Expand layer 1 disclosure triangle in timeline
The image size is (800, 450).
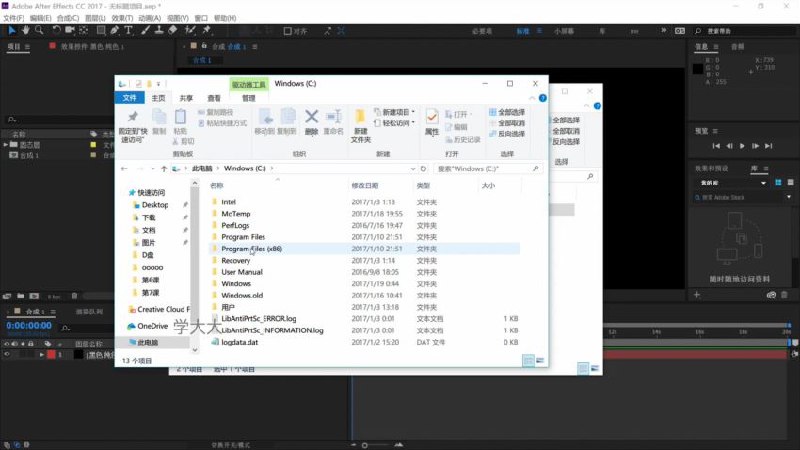click(x=41, y=355)
